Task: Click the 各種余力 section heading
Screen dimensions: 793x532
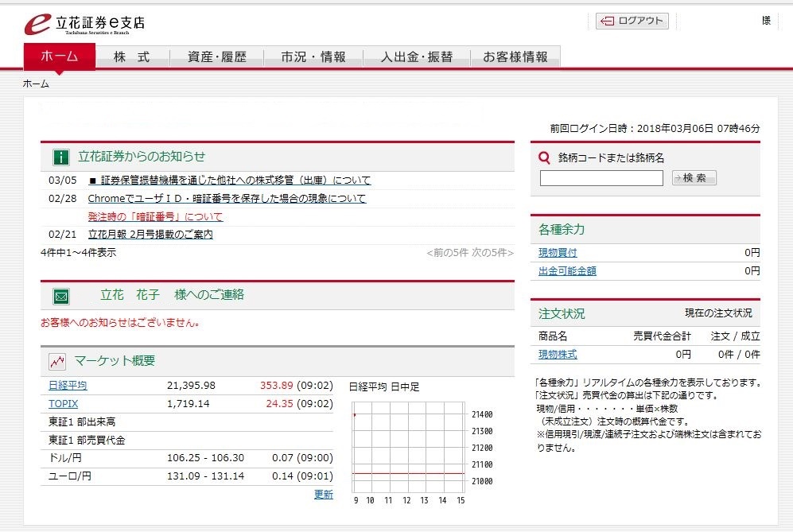Action: pyautogui.click(x=562, y=230)
